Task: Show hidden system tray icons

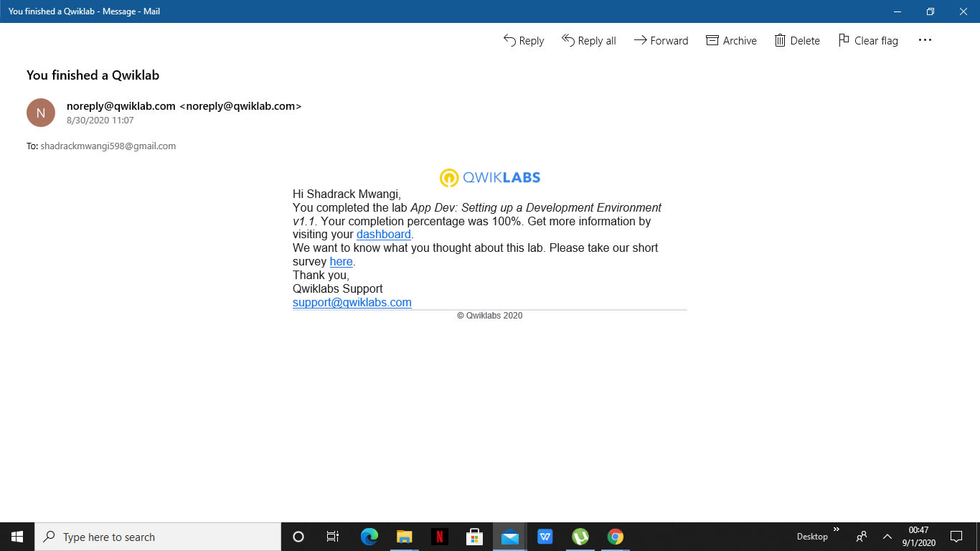Action: tap(887, 537)
